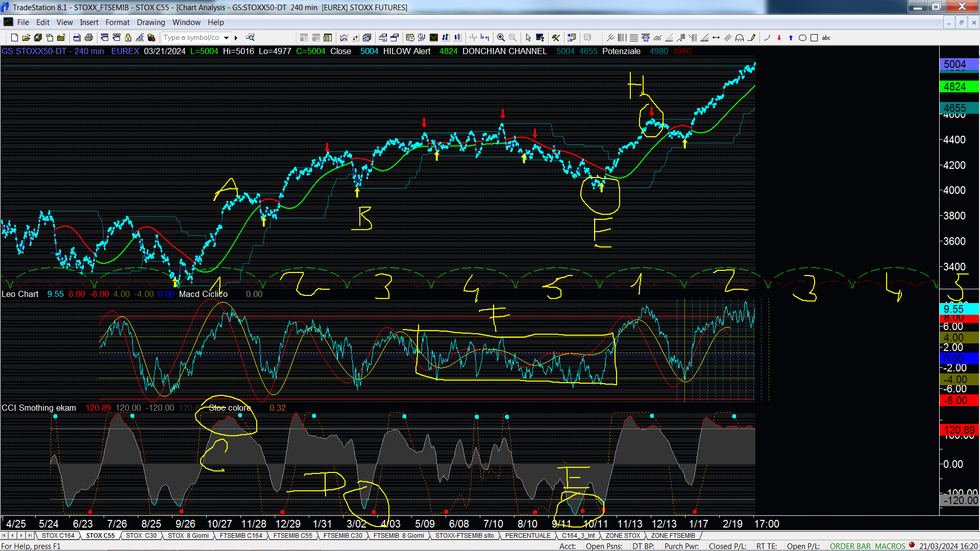The width and height of the screenshot is (980, 551).
Task: Select the pencil trendline drawing tool
Action: coord(751,38)
